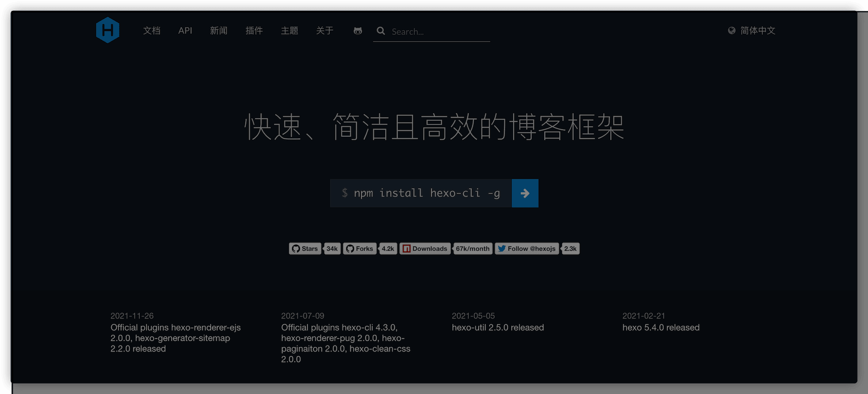Open the 插件 plugins menu item
868x394 pixels.
[254, 30]
